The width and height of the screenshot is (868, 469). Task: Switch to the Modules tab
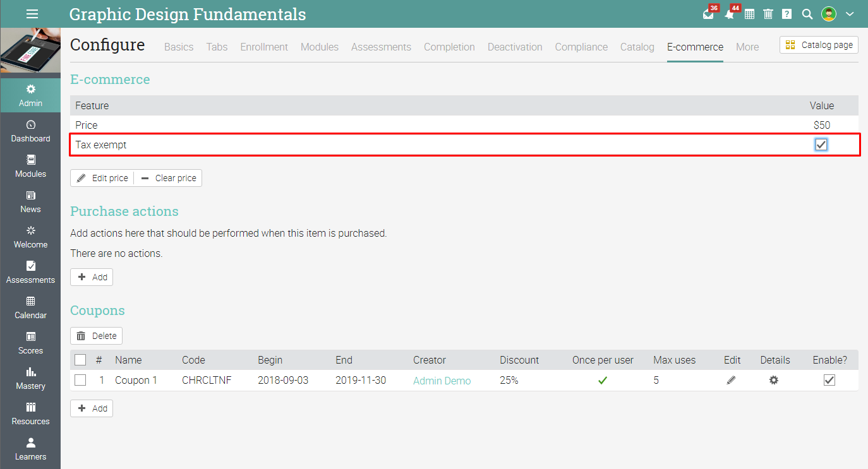click(320, 47)
